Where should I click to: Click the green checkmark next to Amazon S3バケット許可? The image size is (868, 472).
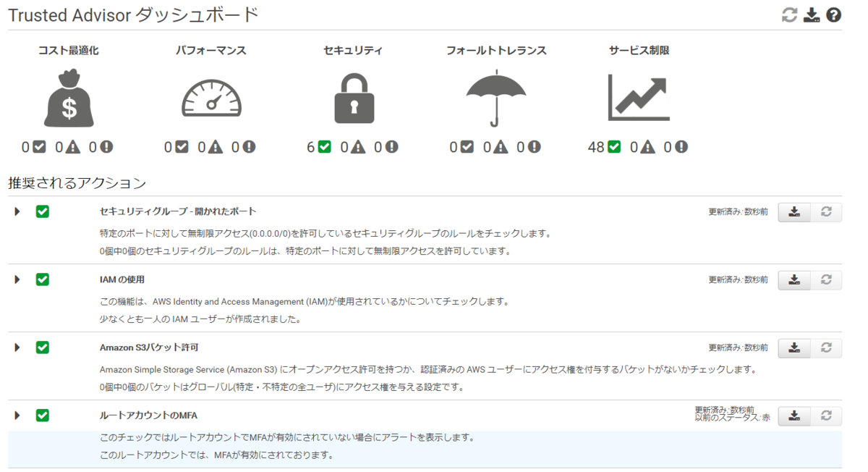click(42, 347)
